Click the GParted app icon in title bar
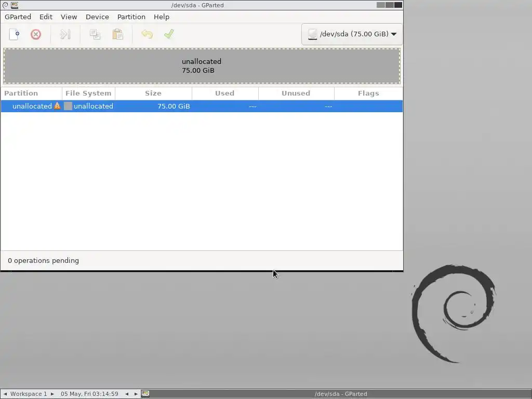532x399 pixels. point(14,5)
